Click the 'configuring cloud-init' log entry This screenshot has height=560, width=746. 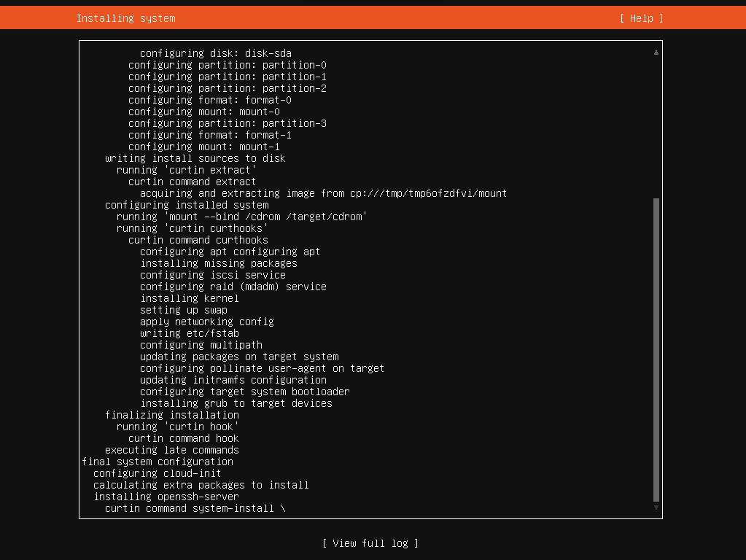pyautogui.click(x=158, y=473)
